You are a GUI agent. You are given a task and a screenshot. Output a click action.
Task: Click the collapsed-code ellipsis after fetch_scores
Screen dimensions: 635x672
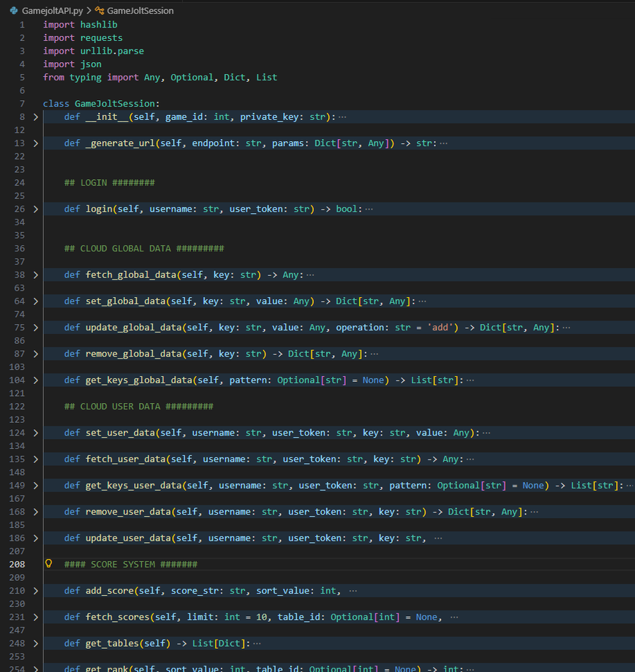454,617
